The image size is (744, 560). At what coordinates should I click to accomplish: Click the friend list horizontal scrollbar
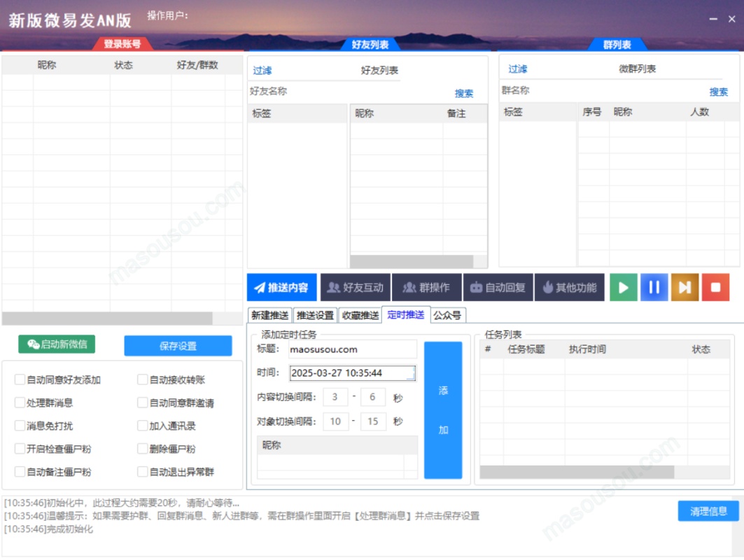pyautogui.click(x=412, y=262)
